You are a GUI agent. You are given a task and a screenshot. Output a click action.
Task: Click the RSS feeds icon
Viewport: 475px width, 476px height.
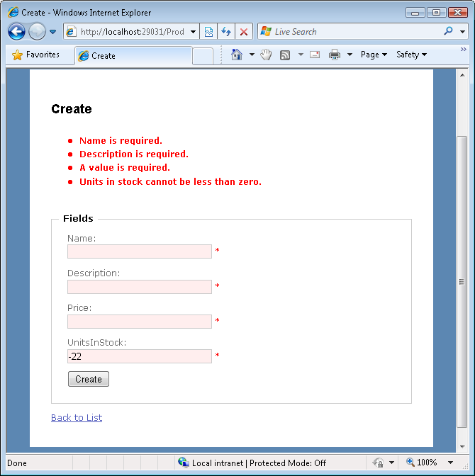pyautogui.click(x=285, y=55)
